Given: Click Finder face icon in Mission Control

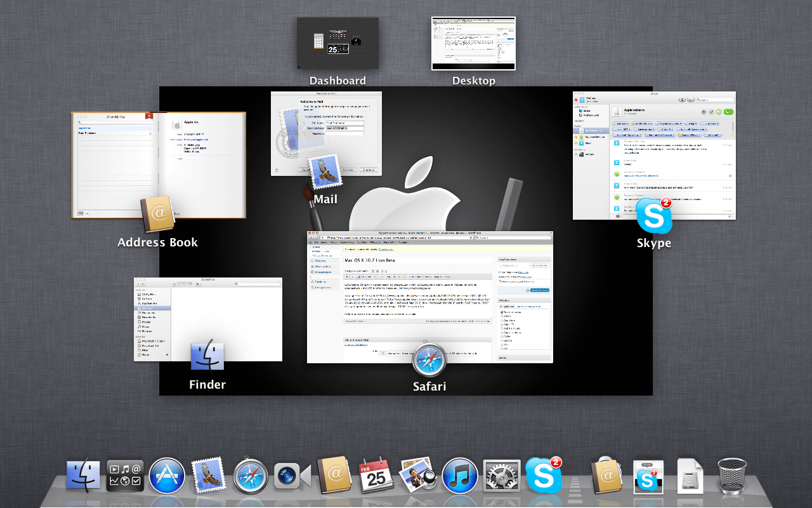Looking at the screenshot, I should 207,356.
